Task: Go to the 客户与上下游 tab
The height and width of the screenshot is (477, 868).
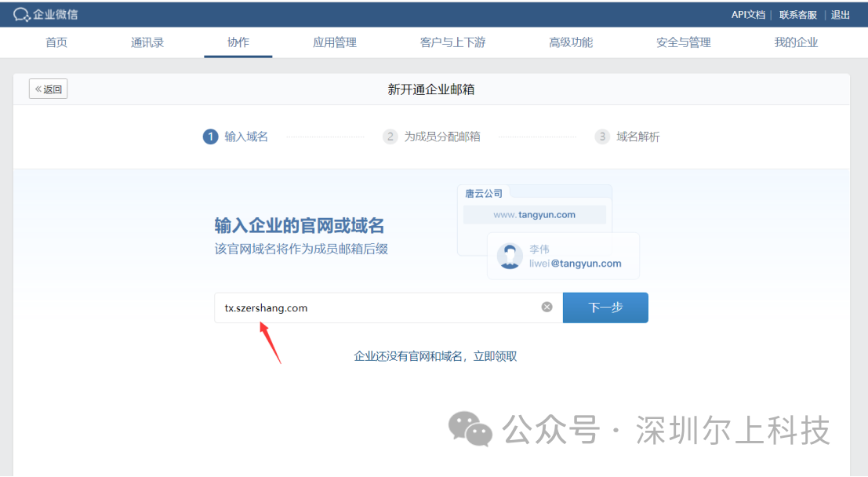Action: coord(452,42)
